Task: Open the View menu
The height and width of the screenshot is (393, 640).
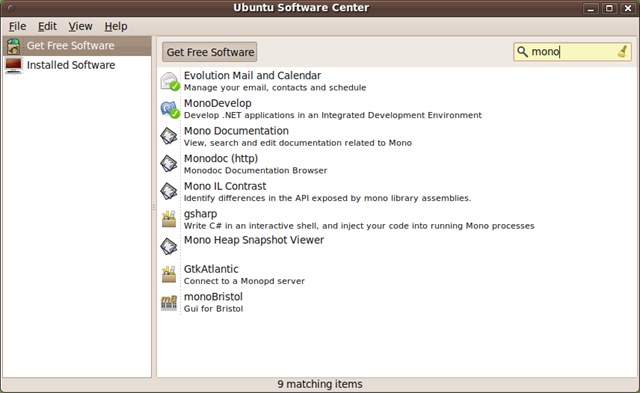Action: coord(80,27)
